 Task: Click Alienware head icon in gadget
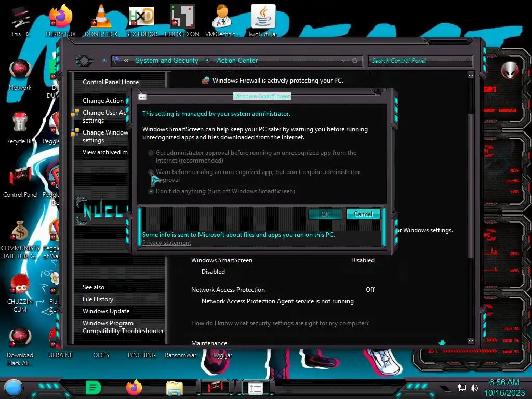tap(510, 71)
